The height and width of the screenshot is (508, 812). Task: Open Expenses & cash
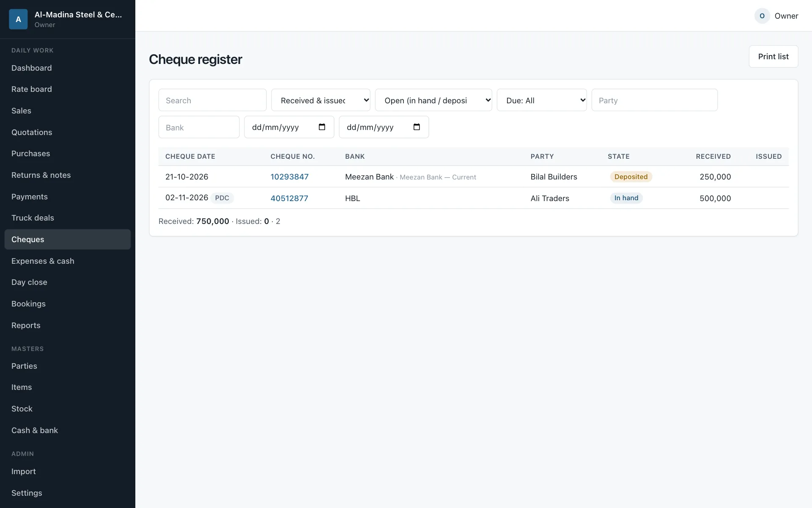[68, 261]
